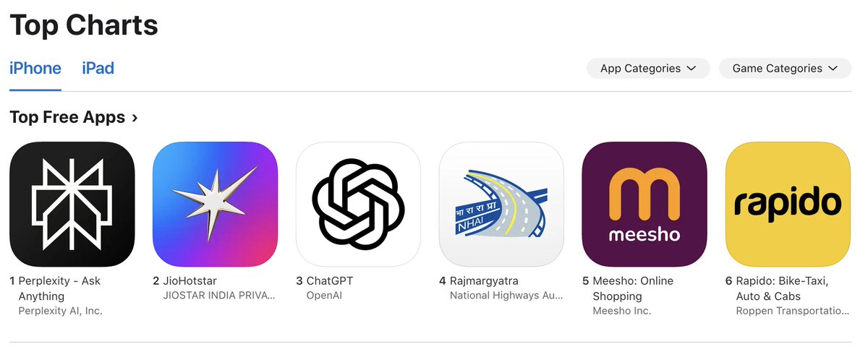This screenshot has height=352, width=868.
Task: Click the Rajmargyatra app title text
Action: click(x=484, y=280)
